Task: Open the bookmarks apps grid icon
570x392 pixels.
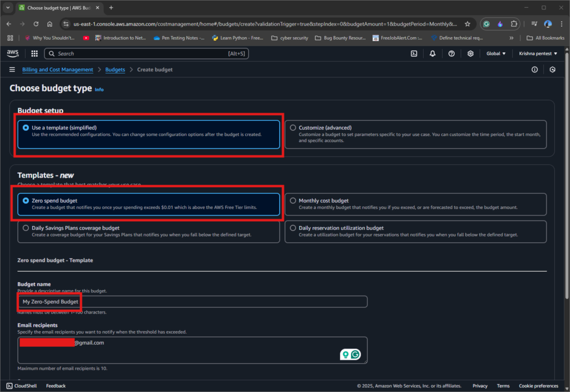Action: 10,38
